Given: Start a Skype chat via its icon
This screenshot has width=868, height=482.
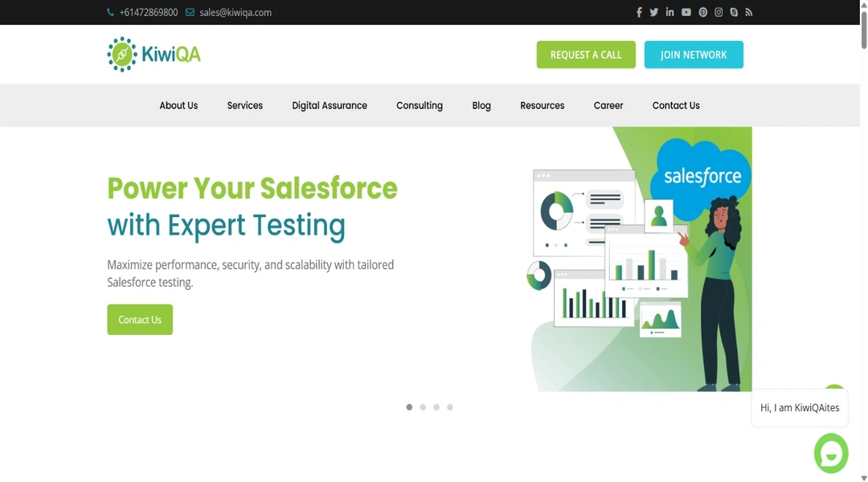Looking at the screenshot, I should [733, 12].
